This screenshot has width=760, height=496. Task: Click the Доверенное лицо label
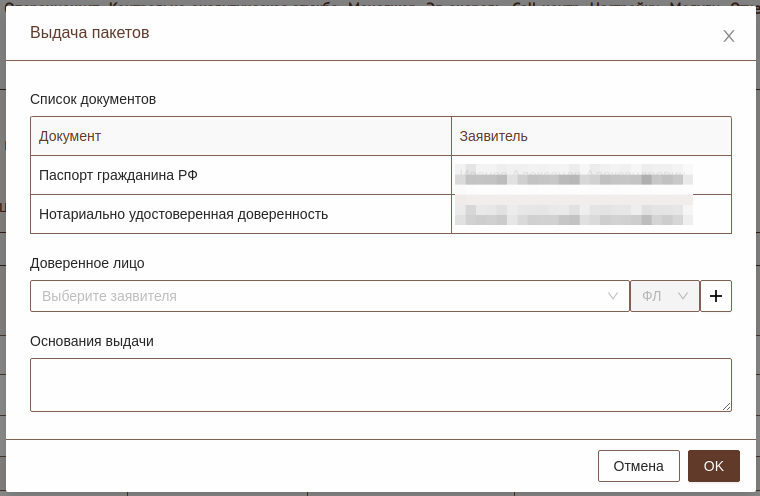pyautogui.click(x=87, y=263)
